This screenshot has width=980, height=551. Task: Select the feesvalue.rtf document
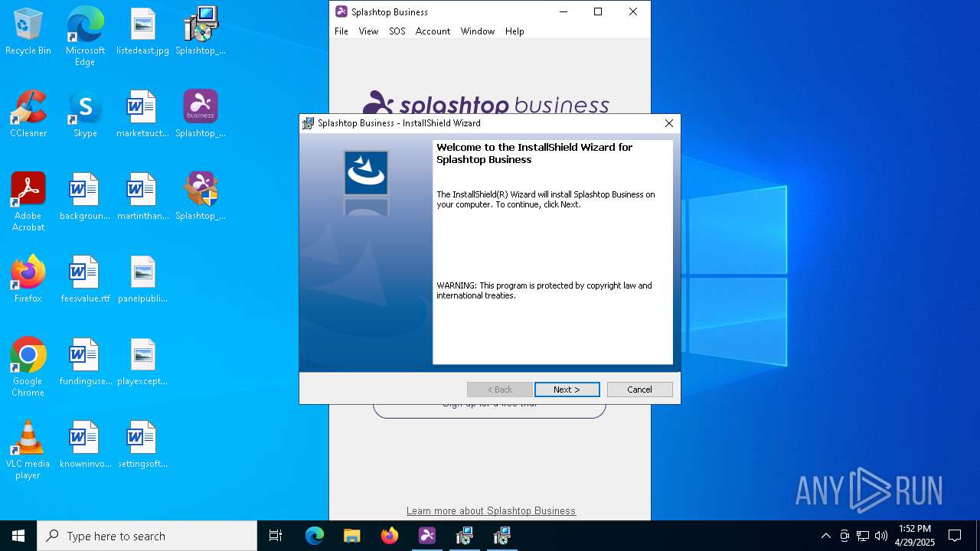click(85, 280)
